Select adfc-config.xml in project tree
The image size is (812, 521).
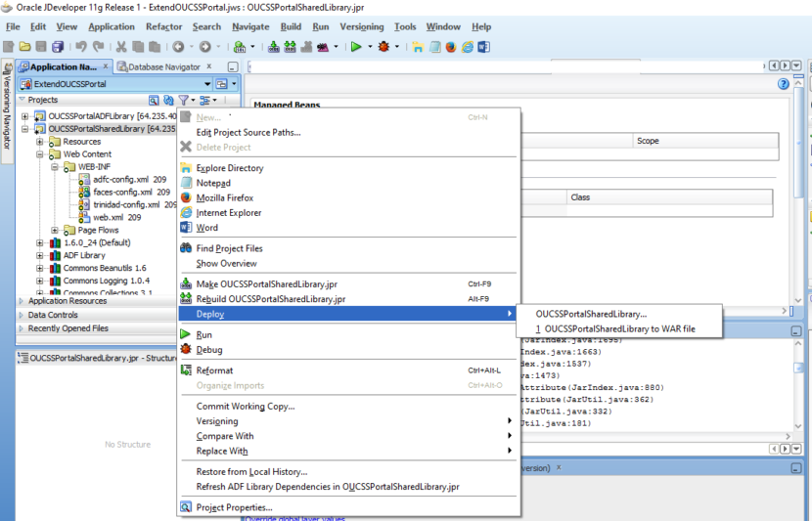pyautogui.click(x=129, y=180)
